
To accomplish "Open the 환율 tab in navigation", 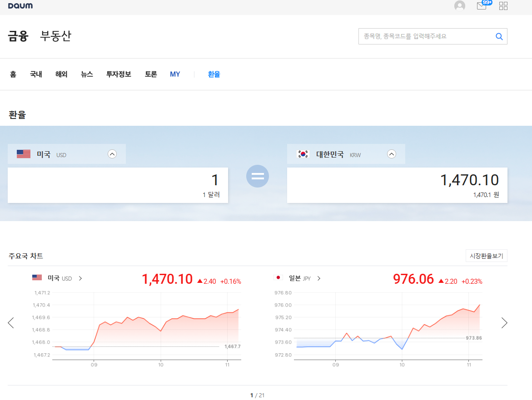I will [x=214, y=74].
